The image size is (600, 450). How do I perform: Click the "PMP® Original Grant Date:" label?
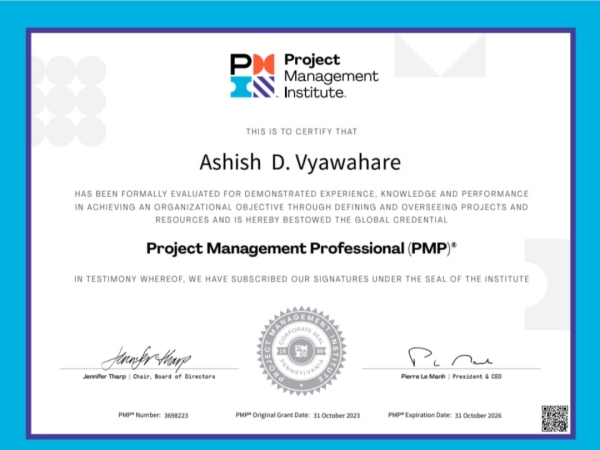[272, 415]
